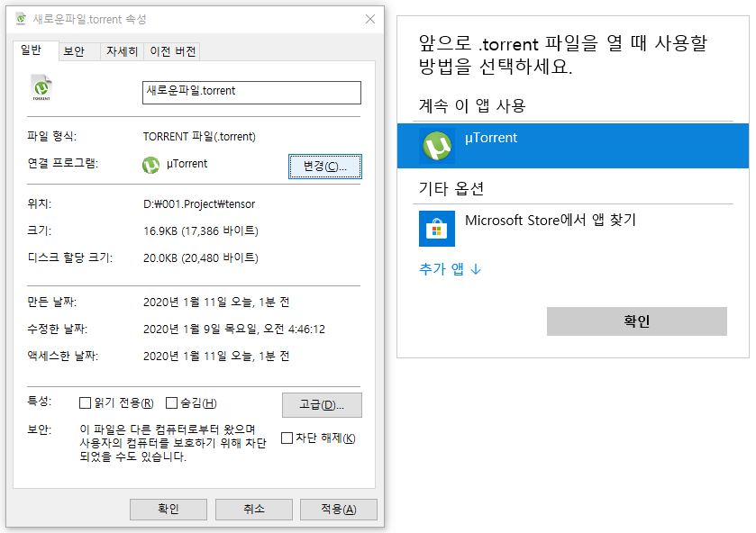Open the 자세히 tab
The height and width of the screenshot is (533, 756).
(x=122, y=51)
